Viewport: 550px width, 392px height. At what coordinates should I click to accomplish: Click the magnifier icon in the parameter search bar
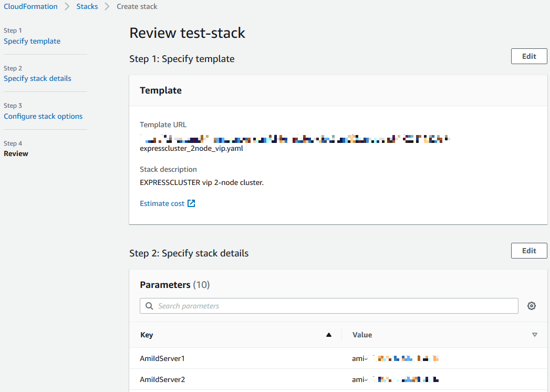149,305
